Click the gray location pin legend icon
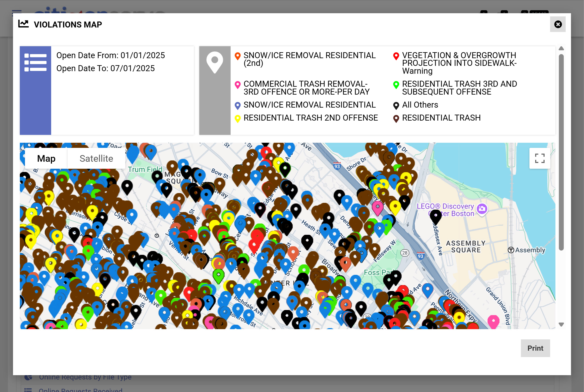The height and width of the screenshot is (392, 584). pos(215,62)
